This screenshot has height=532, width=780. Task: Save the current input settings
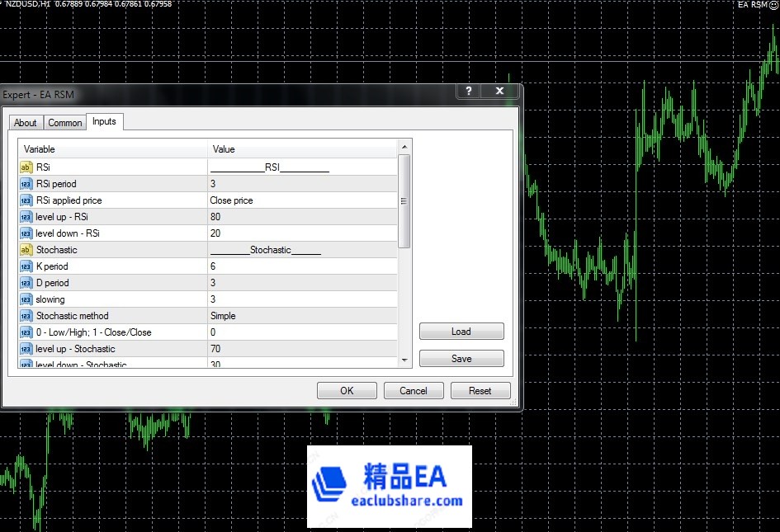461,359
